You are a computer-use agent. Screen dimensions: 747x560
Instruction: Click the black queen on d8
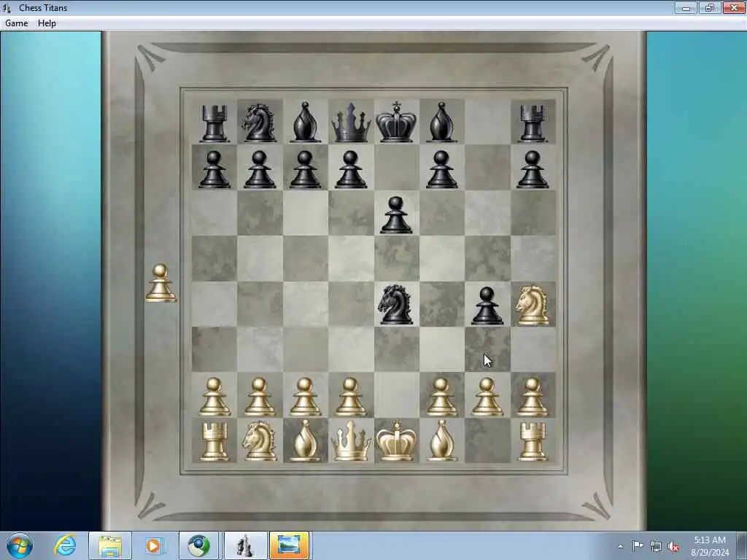351,122
